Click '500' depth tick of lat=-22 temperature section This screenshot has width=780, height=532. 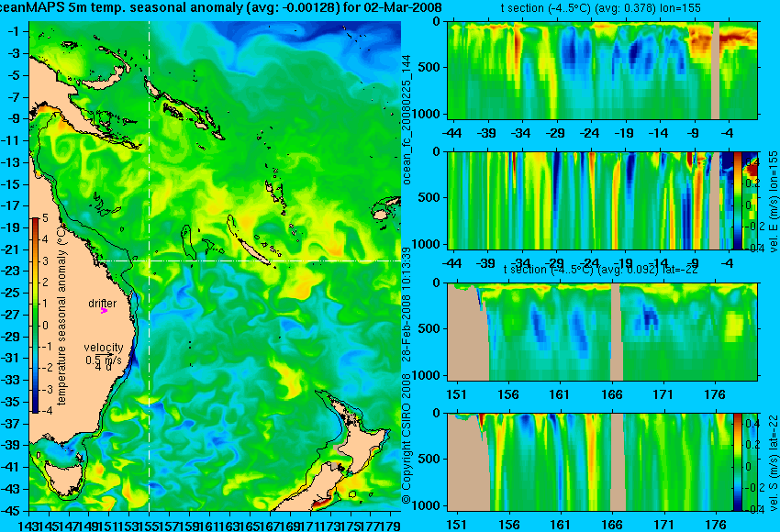point(429,328)
